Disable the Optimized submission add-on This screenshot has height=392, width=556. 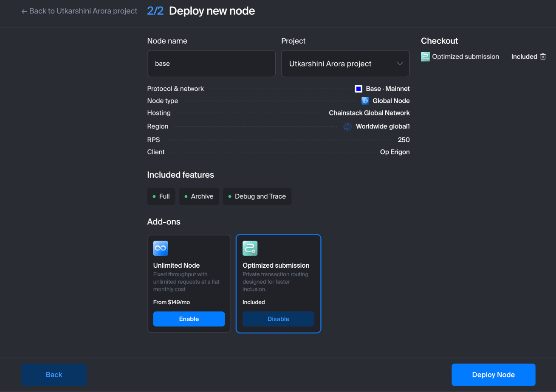pyautogui.click(x=278, y=319)
